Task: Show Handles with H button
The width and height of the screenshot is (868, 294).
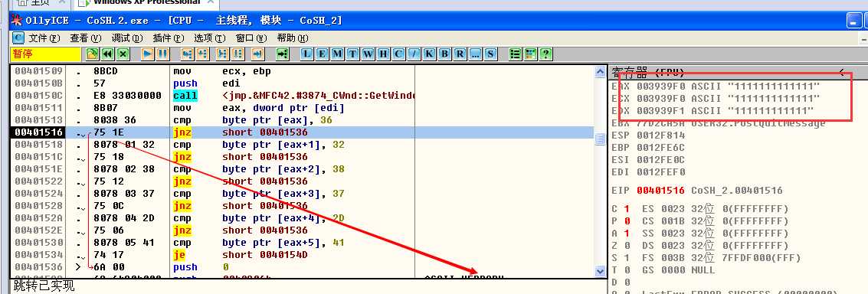Action: pos(383,54)
